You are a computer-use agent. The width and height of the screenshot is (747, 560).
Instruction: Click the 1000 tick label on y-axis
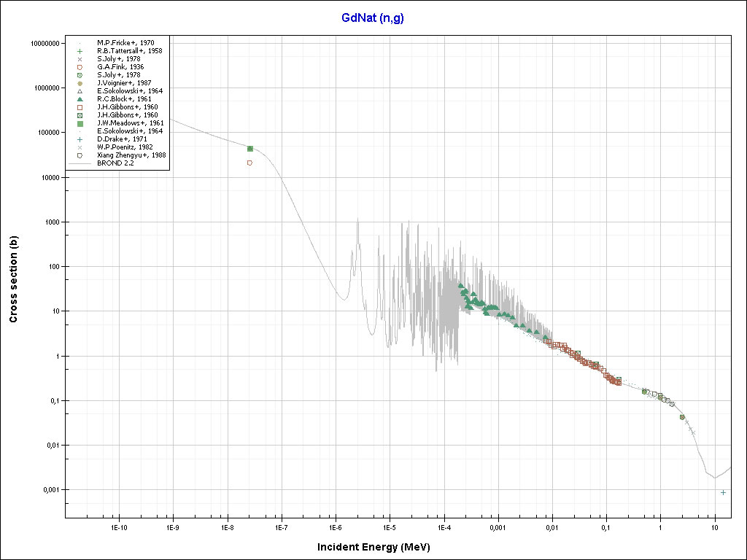coord(48,222)
